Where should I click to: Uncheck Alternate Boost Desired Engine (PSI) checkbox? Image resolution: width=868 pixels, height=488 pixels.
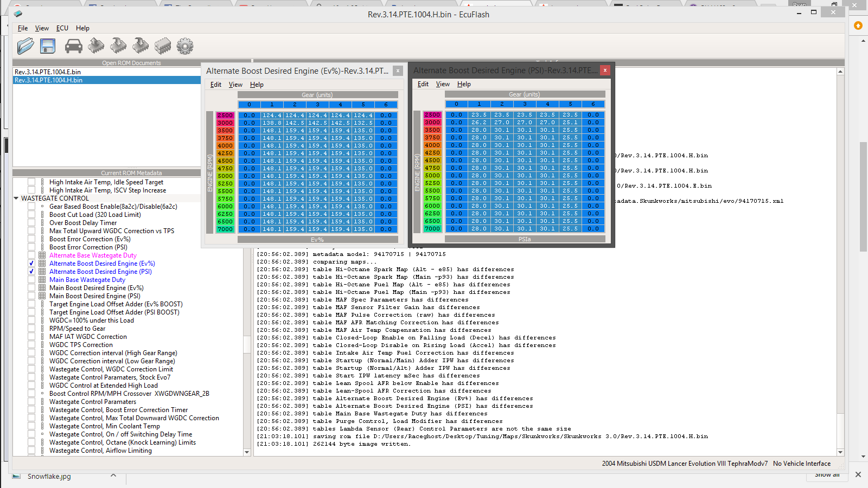pos(31,272)
